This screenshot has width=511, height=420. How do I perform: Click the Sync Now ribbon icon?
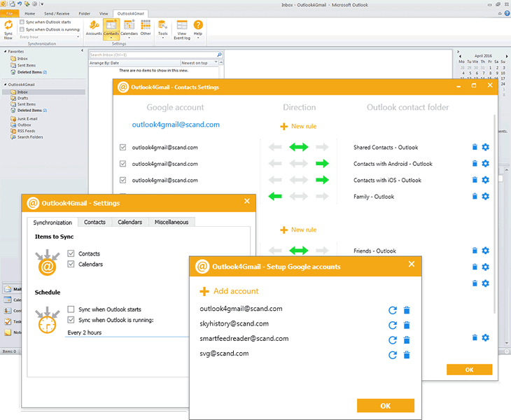tap(8, 29)
